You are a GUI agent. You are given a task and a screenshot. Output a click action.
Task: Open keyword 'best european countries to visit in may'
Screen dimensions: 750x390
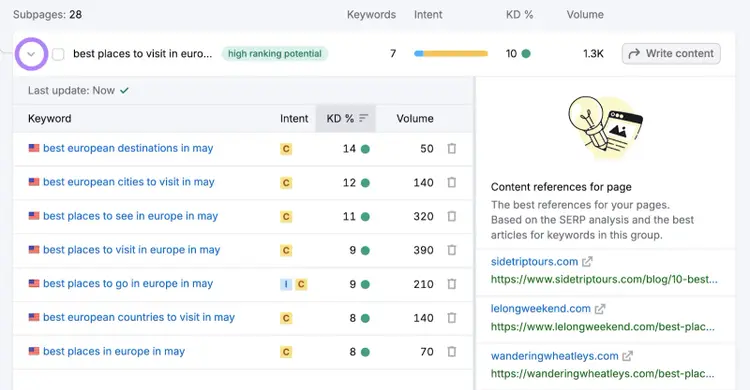139,317
